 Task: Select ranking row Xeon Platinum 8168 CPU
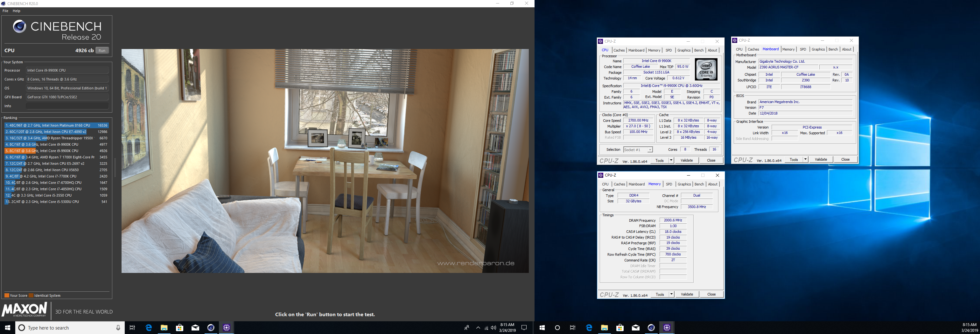56,125
